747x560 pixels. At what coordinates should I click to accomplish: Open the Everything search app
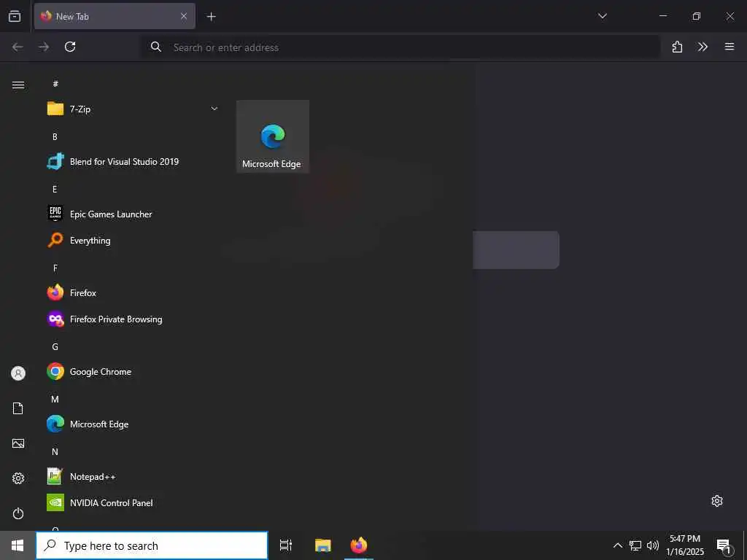pos(133,240)
